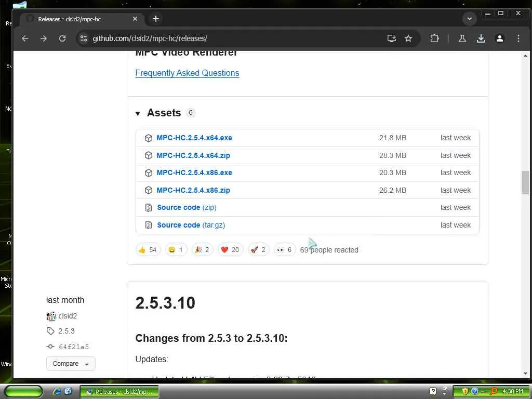
Task: Close the Releases clsid2/mpc-hc tab
Action: click(135, 19)
